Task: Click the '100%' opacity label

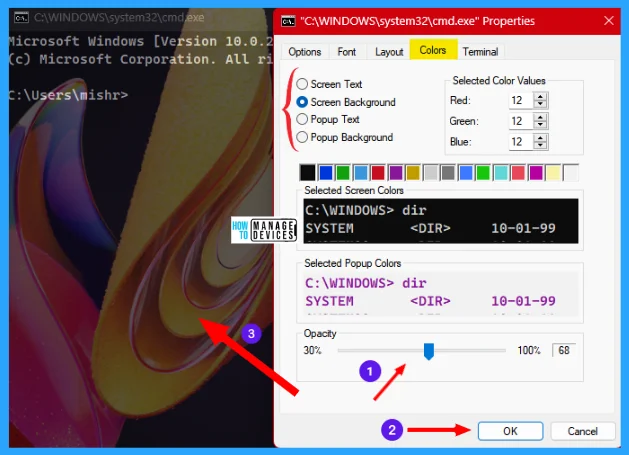Action: click(529, 350)
